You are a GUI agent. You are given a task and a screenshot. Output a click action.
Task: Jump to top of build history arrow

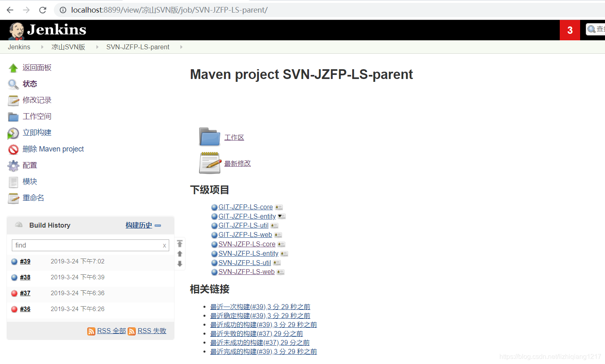tap(180, 243)
